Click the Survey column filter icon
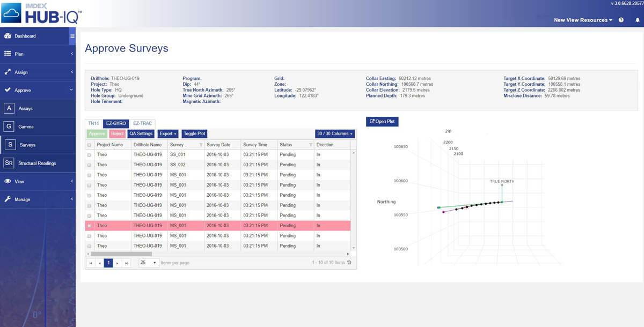This screenshot has height=327, width=644. click(x=201, y=145)
